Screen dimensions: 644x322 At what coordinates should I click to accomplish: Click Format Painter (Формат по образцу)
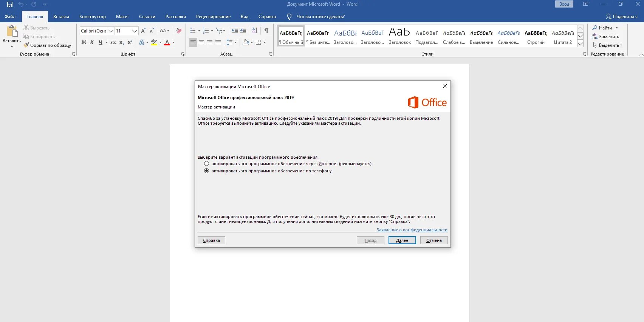[x=47, y=45]
